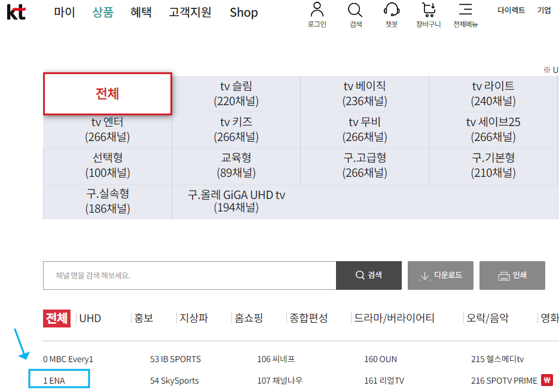Click the dark 검색 search button
The width and height of the screenshot is (559, 392).
click(x=369, y=275)
